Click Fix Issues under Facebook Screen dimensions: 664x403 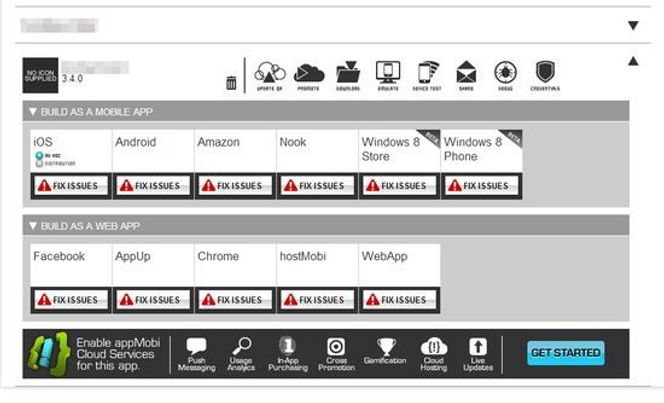tap(71, 300)
